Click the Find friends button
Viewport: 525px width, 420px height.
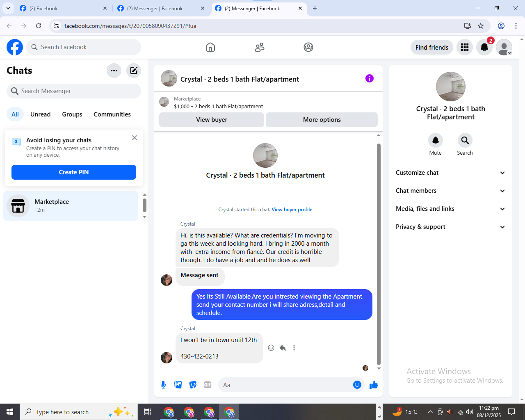point(432,47)
